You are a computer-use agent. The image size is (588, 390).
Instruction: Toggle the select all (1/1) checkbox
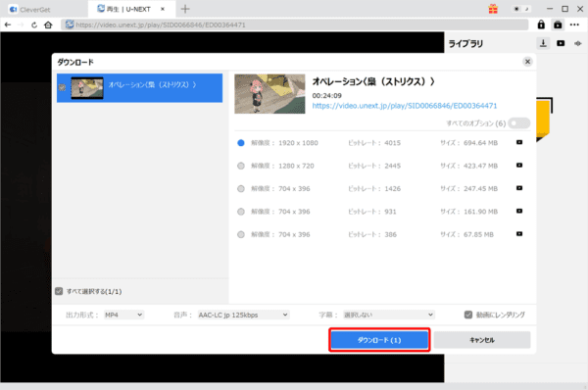click(x=59, y=291)
